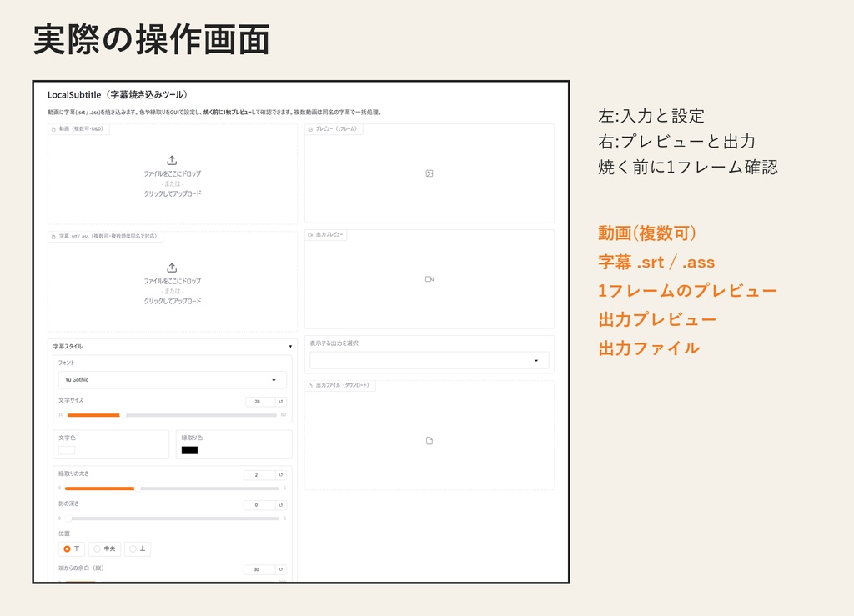Click the orange 字幕 .srt / .ass text
This screenshot has height=616, width=854.
click(x=656, y=262)
